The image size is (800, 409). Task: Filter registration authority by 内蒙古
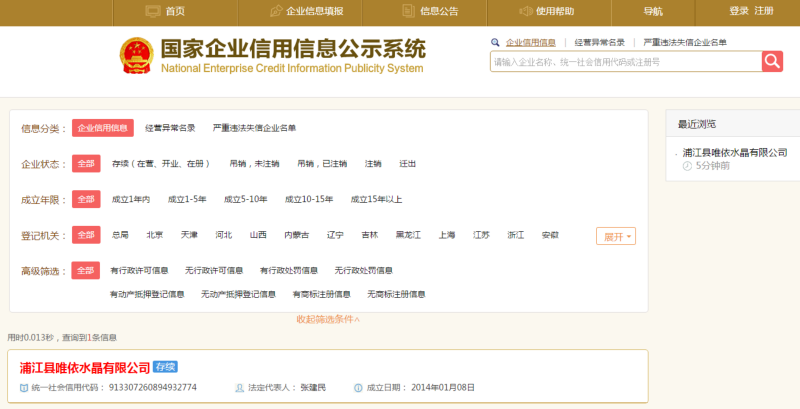click(296, 235)
